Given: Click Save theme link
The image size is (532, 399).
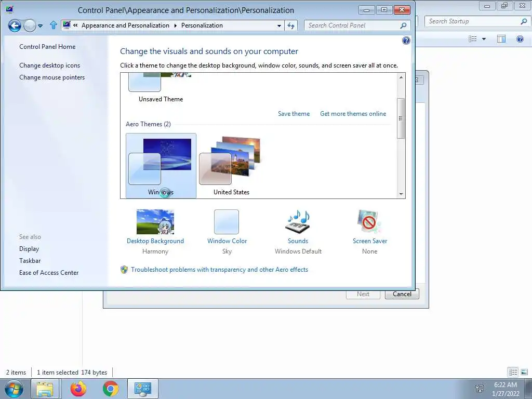Looking at the screenshot, I should point(294,114).
